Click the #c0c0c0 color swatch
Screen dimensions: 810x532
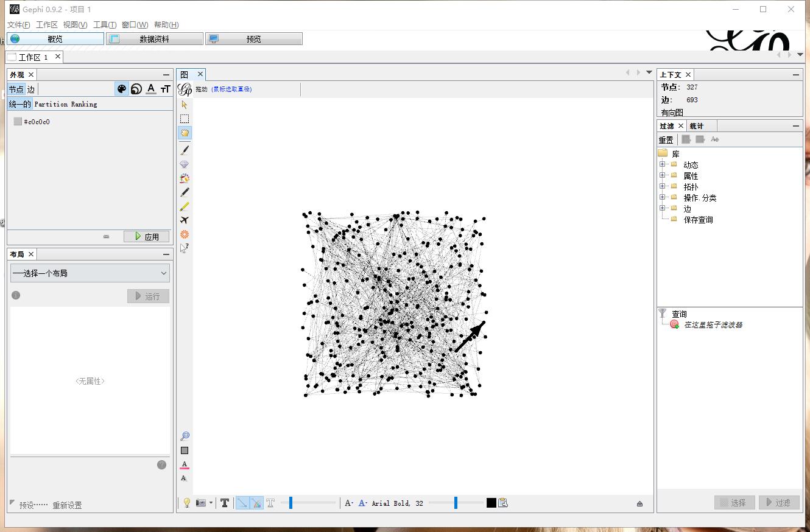coord(18,122)
